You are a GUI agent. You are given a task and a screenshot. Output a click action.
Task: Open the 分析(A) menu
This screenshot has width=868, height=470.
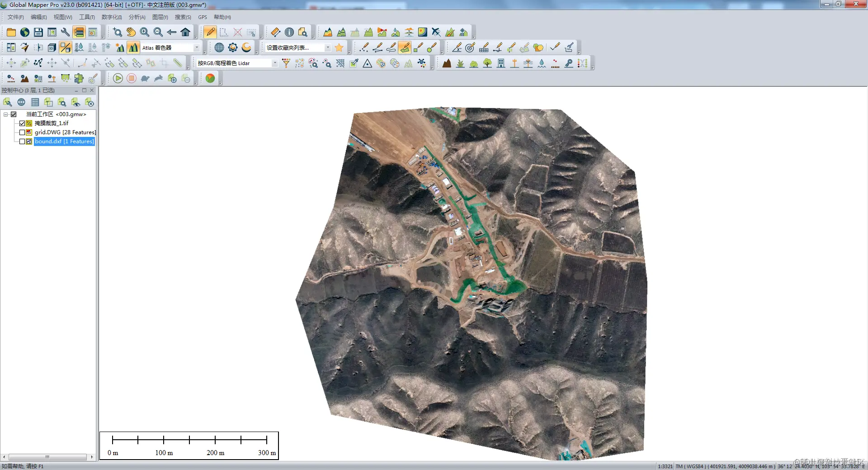[x=137, y=17]
